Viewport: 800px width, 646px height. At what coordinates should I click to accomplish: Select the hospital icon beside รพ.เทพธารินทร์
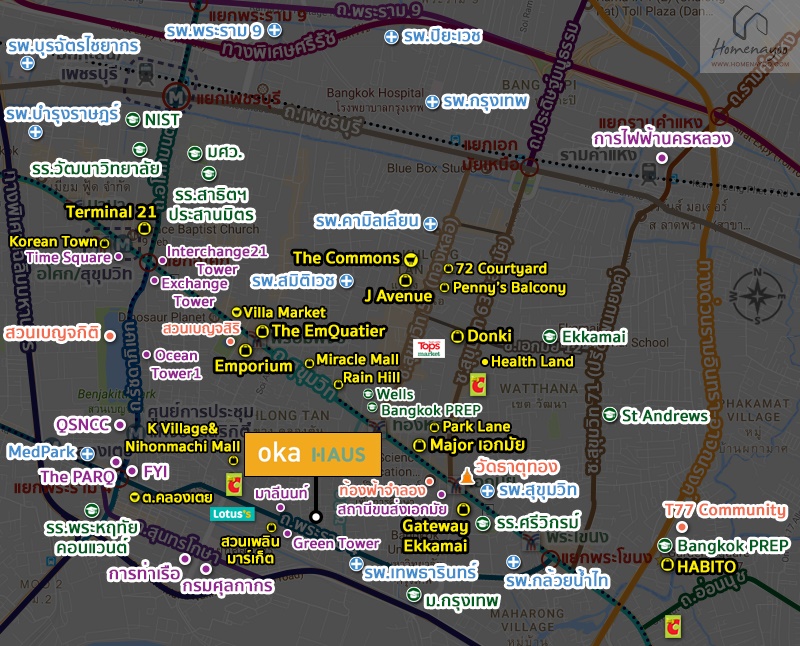click(x=356, y=564)
